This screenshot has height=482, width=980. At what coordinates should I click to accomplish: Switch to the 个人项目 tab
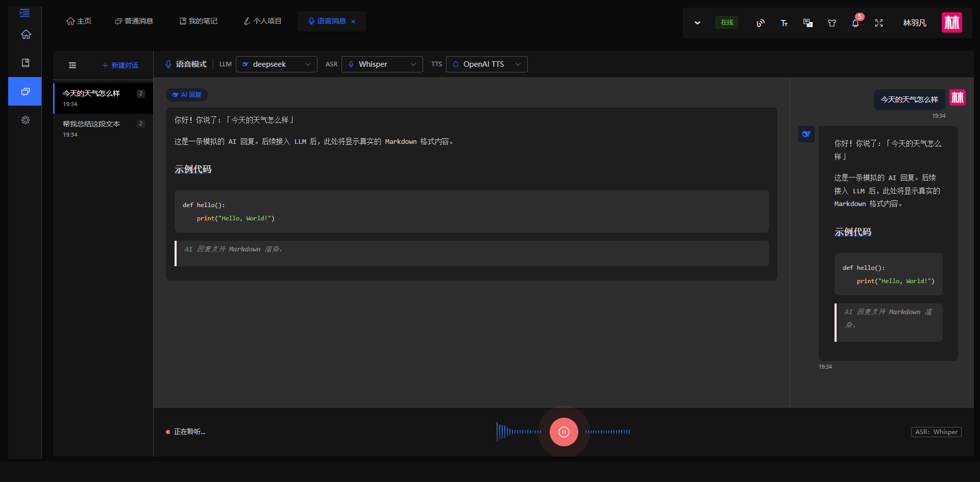262,21
